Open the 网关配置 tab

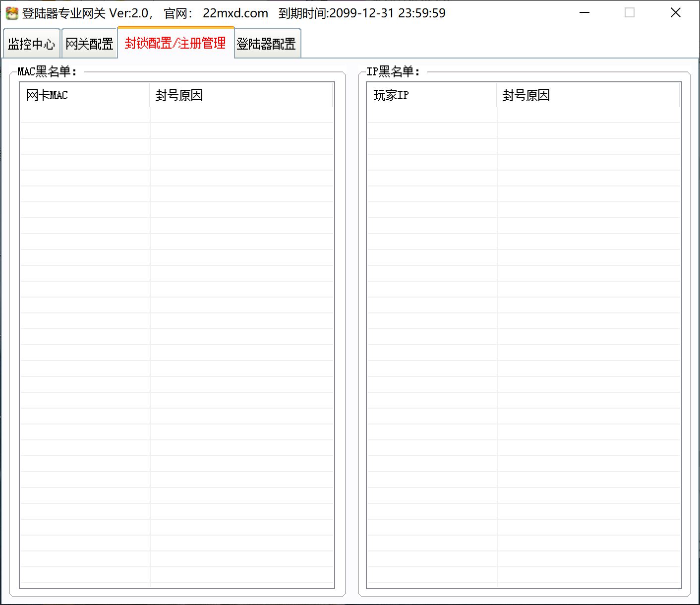click(x=89, y=44)
